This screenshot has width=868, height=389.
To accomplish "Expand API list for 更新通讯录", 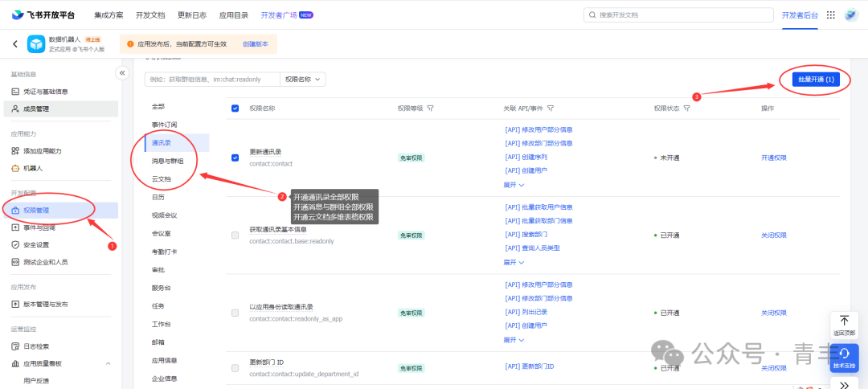I will pyautogui.click(x=514, y=185).
